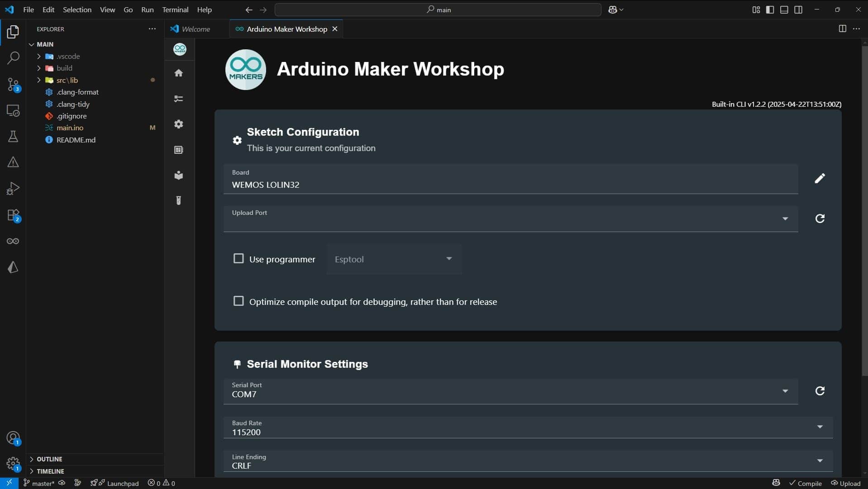Refresh the Serial Port list
Image resolution: width=868 pixels, height=489 pixels.
tap(820, 391)
